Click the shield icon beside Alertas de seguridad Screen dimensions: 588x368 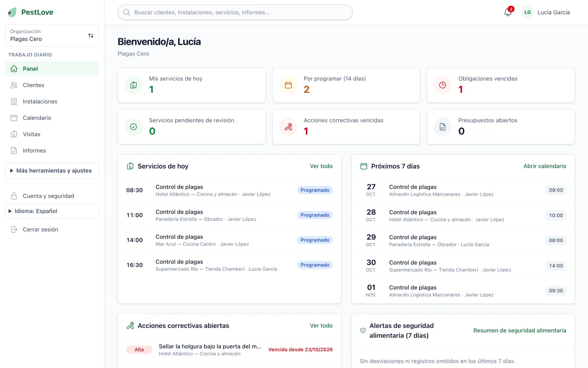tap(363, 330)
